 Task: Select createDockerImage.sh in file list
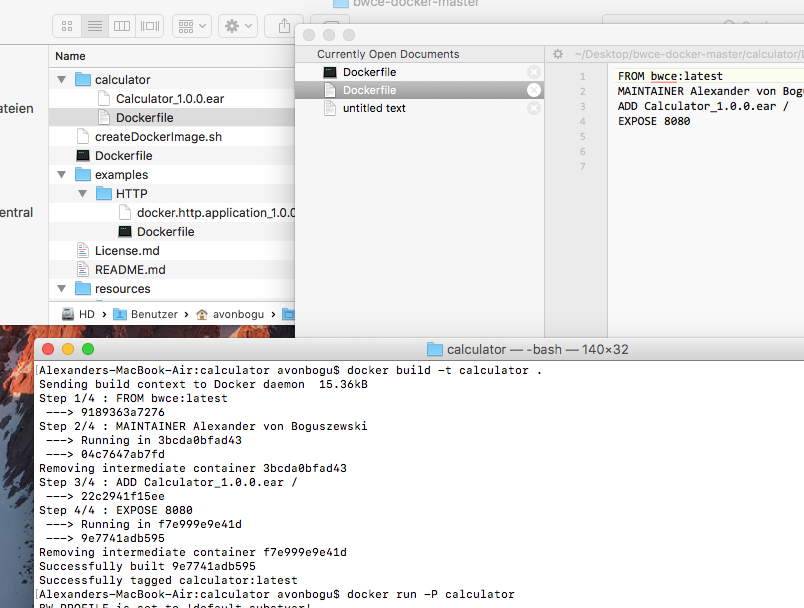coord(158,137)
